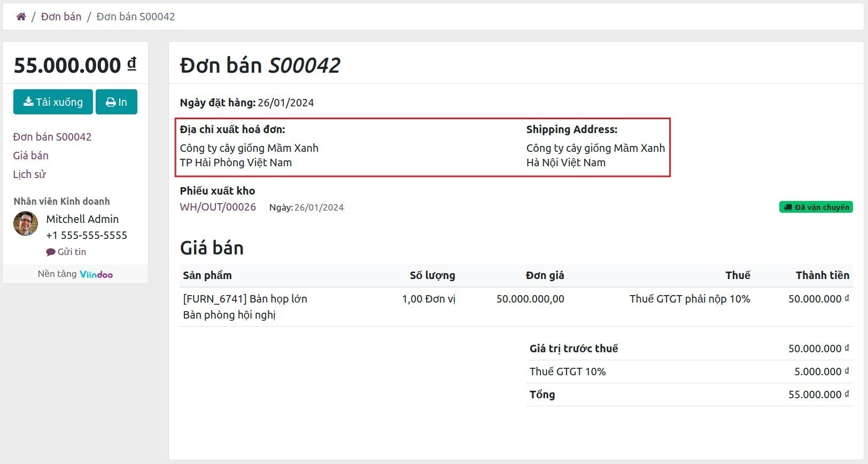
Task: Click the In print button
Action: (117, 102)
